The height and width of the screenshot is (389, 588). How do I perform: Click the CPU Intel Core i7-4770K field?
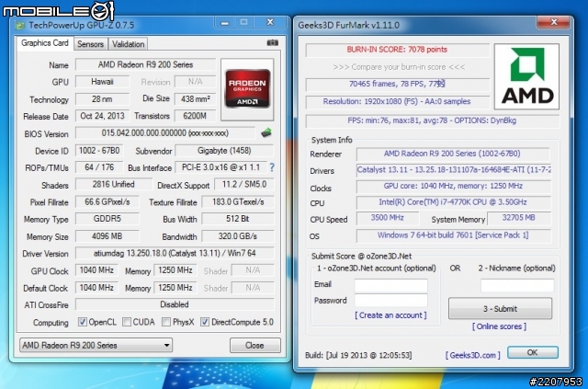coord(454,202)
